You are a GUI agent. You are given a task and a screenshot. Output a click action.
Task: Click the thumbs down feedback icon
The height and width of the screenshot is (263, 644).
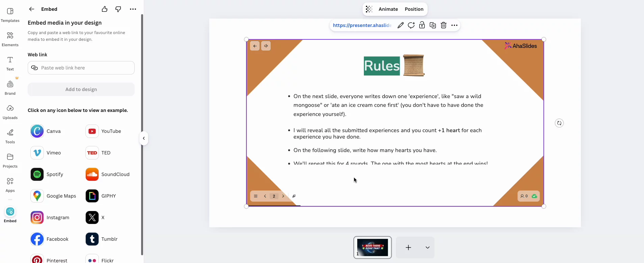point(118,9)
